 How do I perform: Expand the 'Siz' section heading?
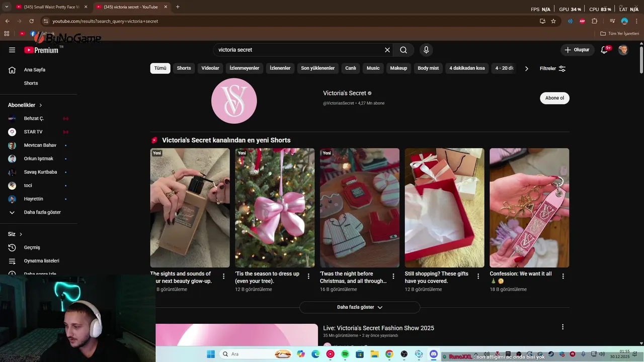(x=15, y=234)
